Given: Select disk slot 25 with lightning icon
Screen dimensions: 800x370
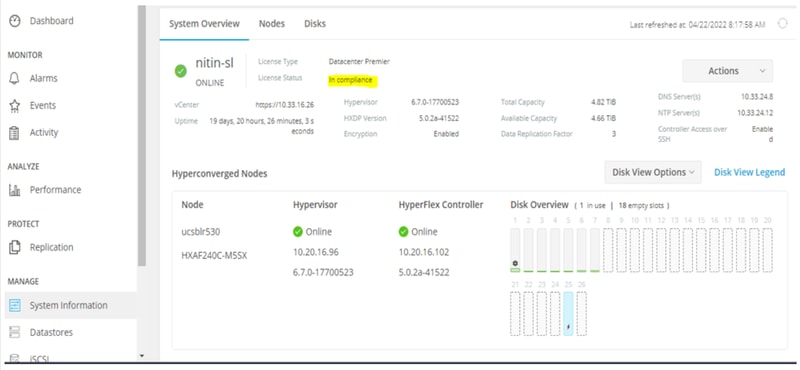Looking at the screenshot, I should coord(568,314).
